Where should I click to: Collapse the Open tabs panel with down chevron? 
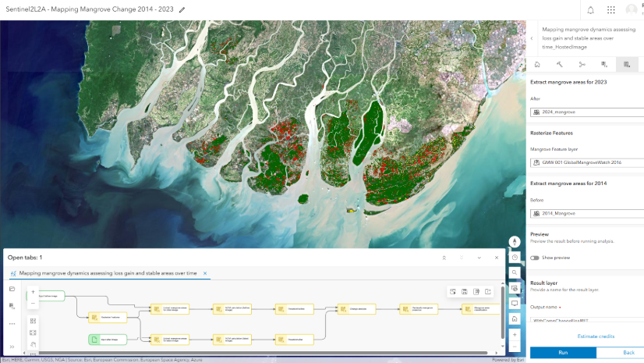[x=479, y=258]
